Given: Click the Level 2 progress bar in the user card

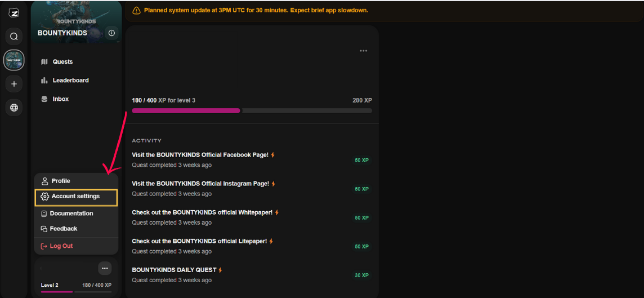Looking at the screenshot, I should (77, 291).
